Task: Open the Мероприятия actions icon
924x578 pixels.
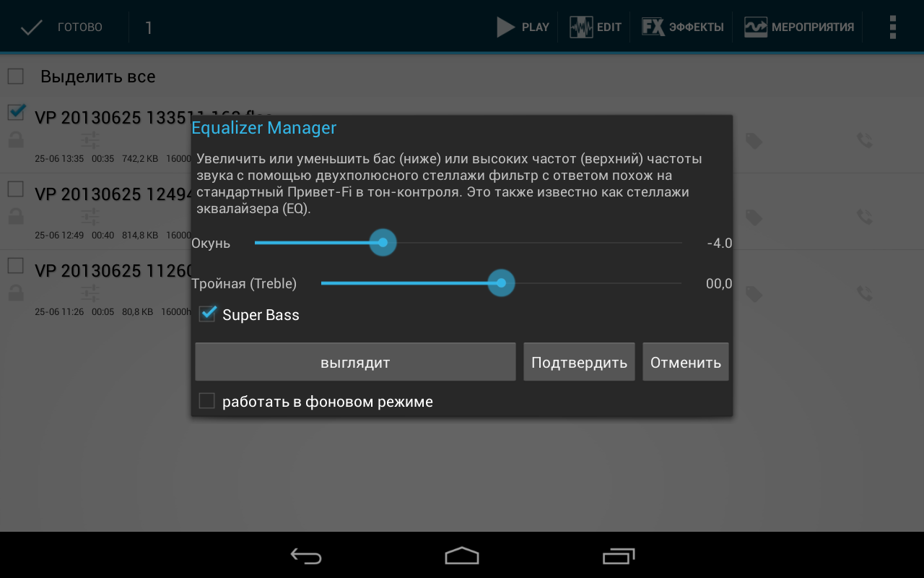Action: pyautogui.click(x=756, y=27)
